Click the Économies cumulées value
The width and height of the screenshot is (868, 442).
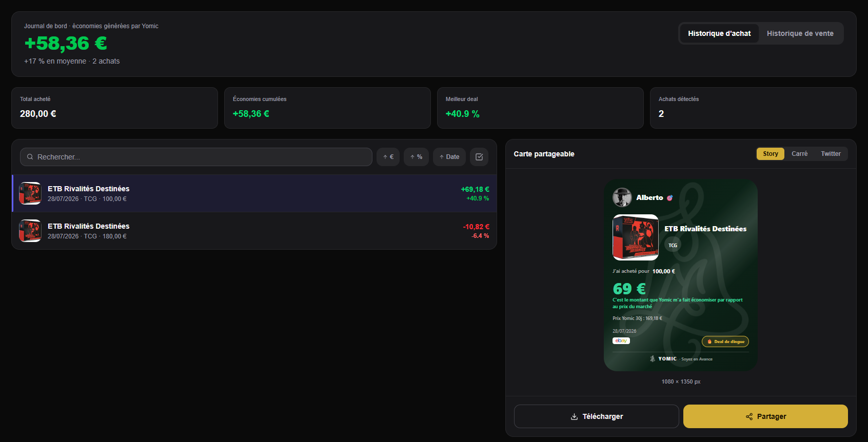251,114
